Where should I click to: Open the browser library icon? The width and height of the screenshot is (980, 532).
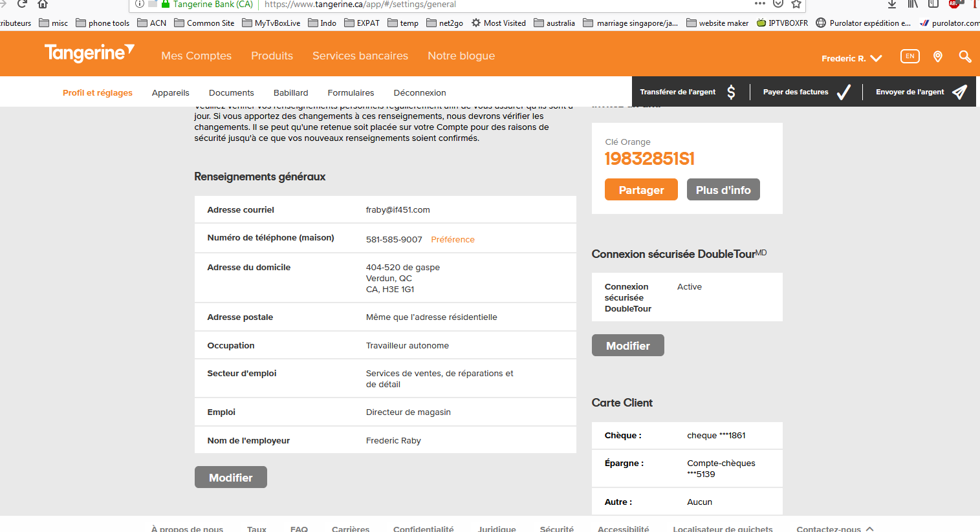click(913, 3)
